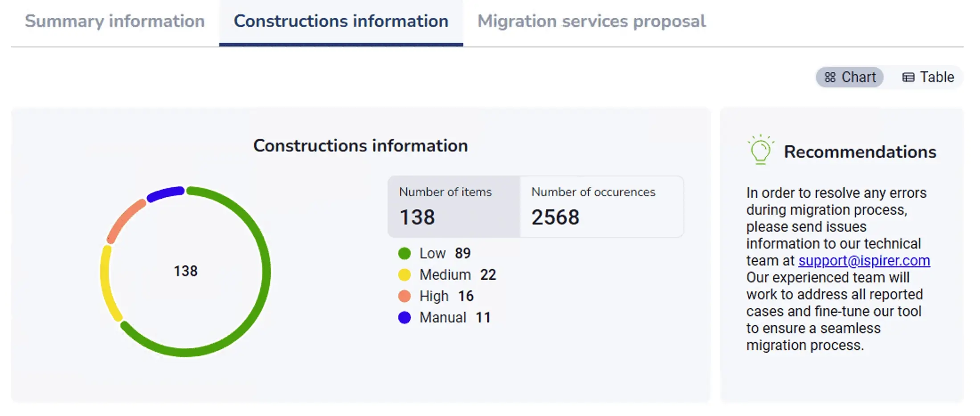Click the table icon beside Table
Viewport: 980px width, 416px height.
pyautogui.click(x=908, y=77)
